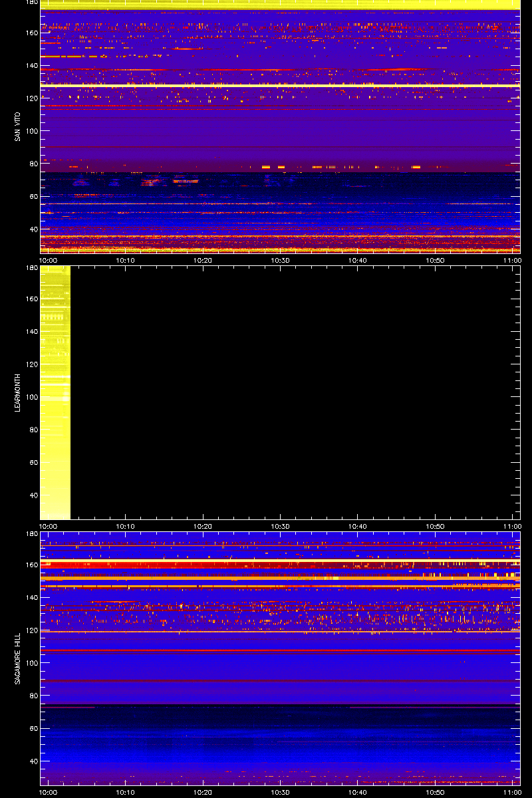Image resolution: width=532 pixels, height=798 pixels.
Task: Pick 10:20 on the Learmonth time axis
Action: (203, 526)
